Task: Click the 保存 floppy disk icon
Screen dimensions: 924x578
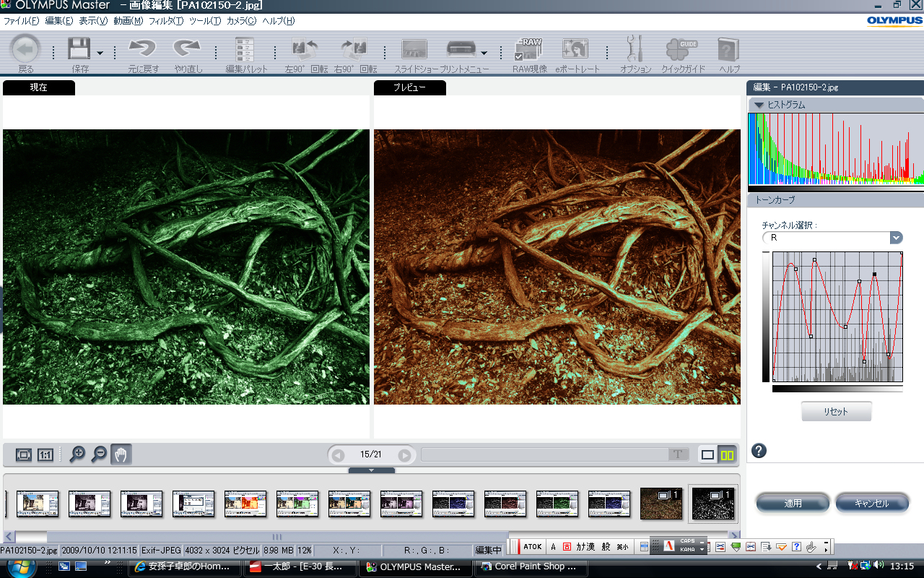Action: 79,49
